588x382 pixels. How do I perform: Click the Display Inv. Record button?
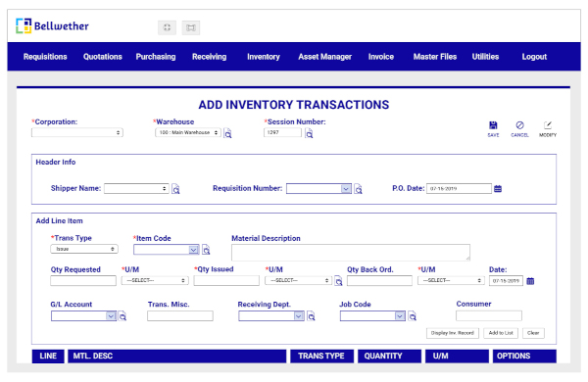[x=452, y=333]
